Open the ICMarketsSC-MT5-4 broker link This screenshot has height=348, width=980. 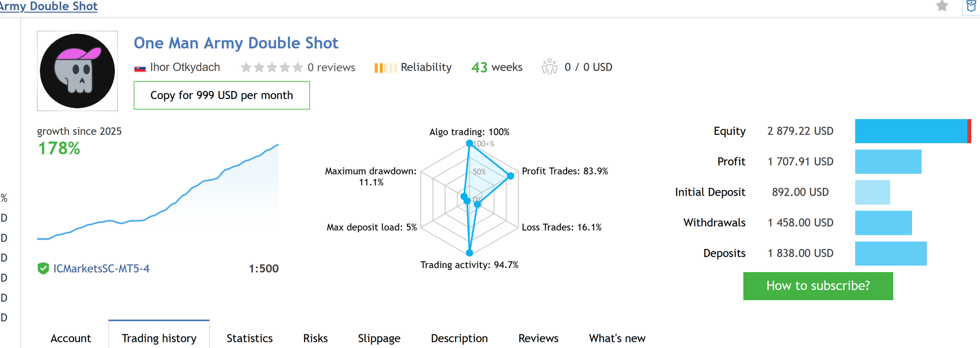pyautogui.click(x=101, y=269)
